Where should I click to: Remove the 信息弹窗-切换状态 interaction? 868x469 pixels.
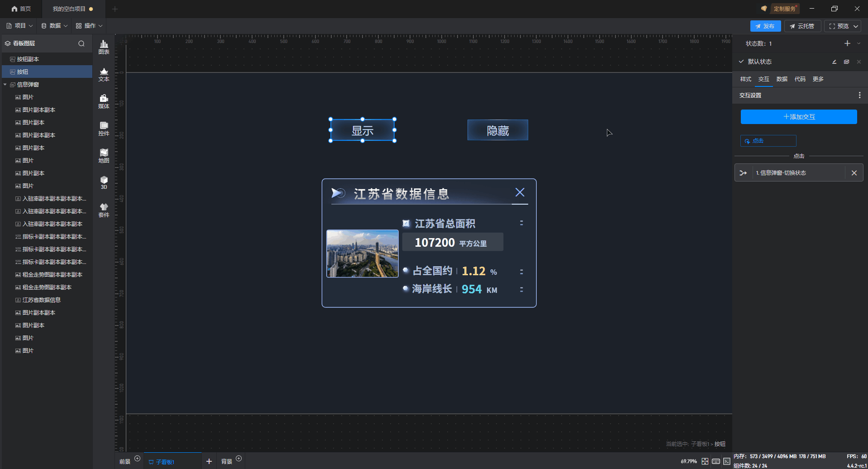(854, 173)
